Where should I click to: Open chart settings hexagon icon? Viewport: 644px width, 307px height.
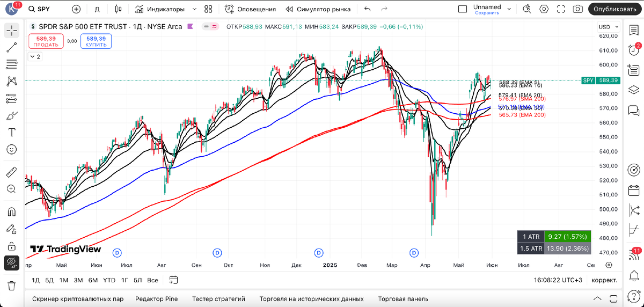tap(544, 9)
